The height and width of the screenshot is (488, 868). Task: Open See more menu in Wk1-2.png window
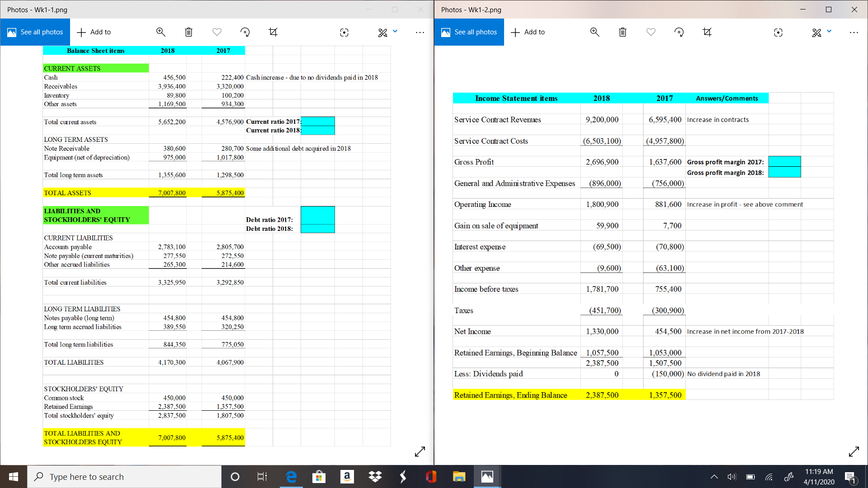[854, 32]
